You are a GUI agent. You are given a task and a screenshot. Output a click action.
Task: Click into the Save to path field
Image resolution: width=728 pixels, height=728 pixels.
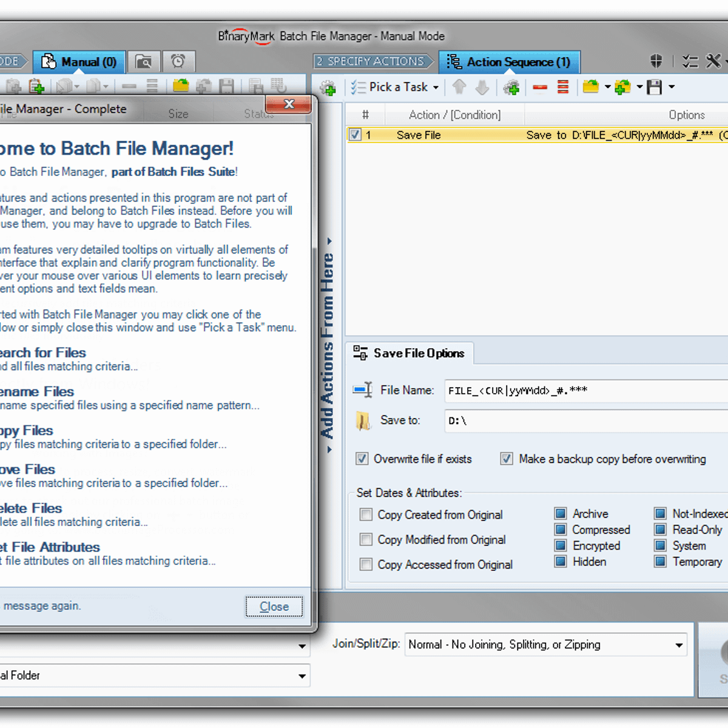[586, 420]
